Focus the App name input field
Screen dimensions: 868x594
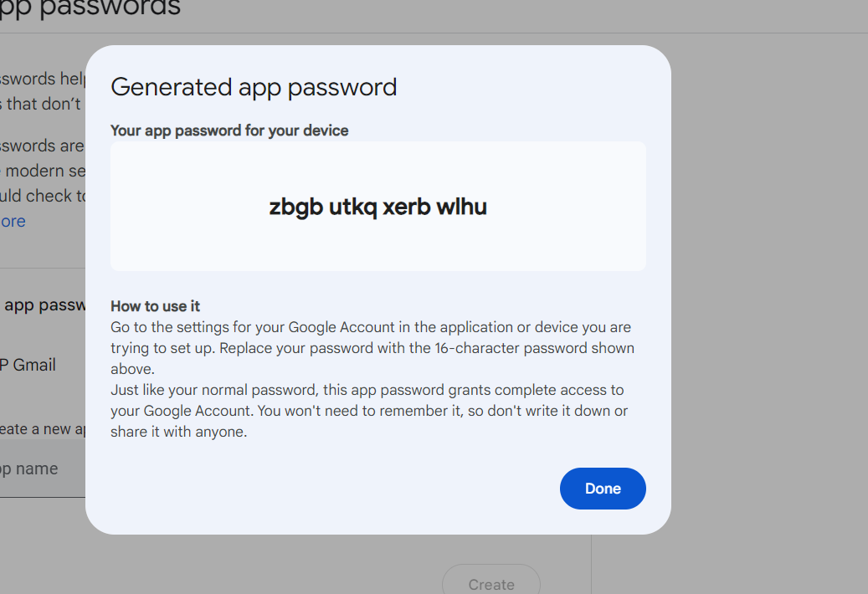pyautogui.click(x=42, y=469)
